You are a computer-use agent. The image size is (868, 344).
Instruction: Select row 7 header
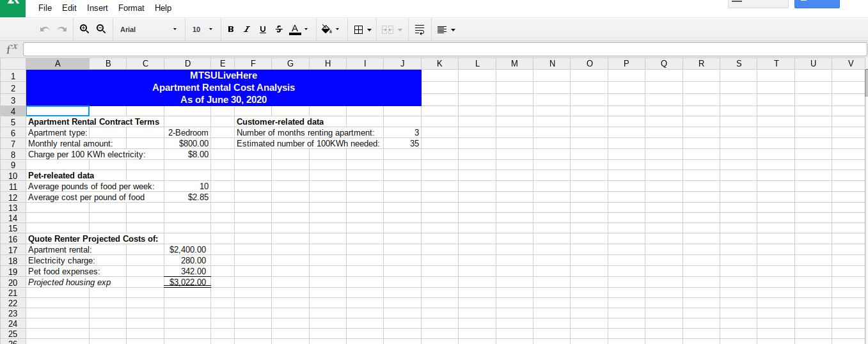[x=13, y=143]
